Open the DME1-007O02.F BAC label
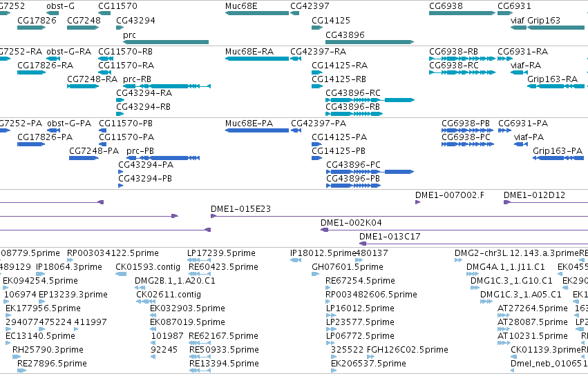This screenshot has width=588, height=374. (x=450, y=195)
